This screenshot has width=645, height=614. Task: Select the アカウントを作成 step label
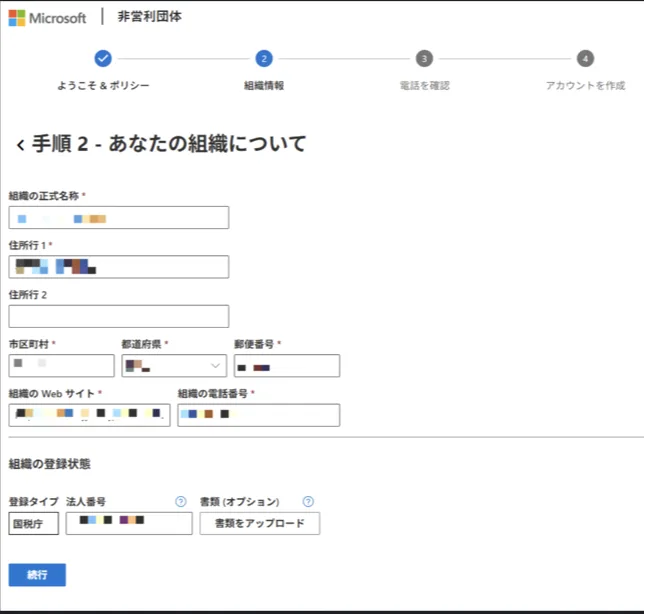click(x=585, y=86)
